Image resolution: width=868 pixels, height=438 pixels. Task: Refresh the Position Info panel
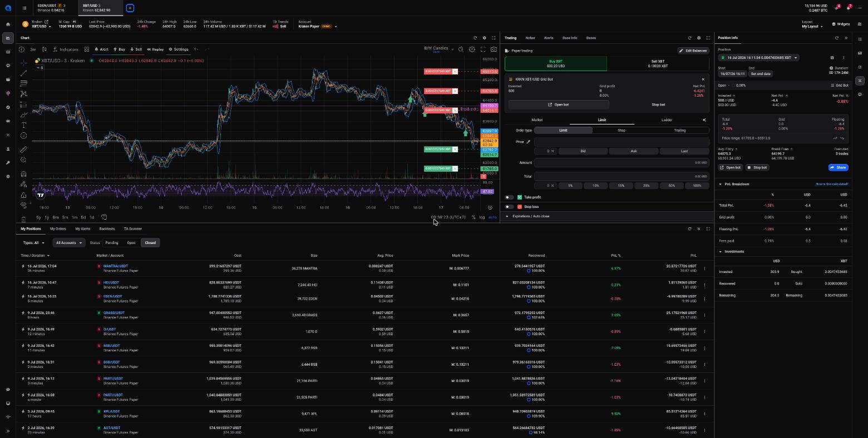(836, 38)
